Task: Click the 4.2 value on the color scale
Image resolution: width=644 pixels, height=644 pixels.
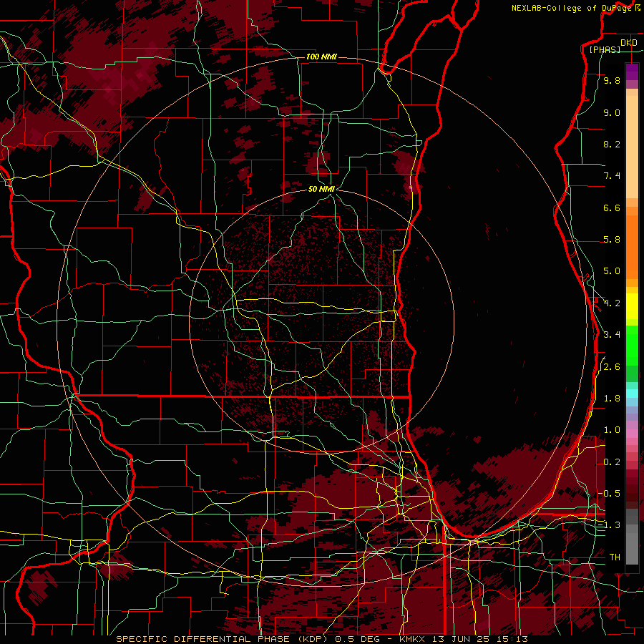Action: pos(612,303)
